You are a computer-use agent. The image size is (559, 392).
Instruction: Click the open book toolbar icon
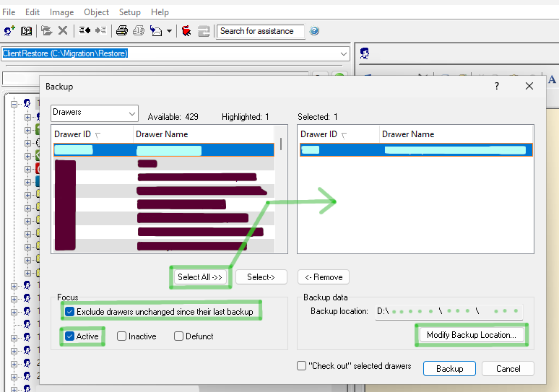tap(26, 31)
